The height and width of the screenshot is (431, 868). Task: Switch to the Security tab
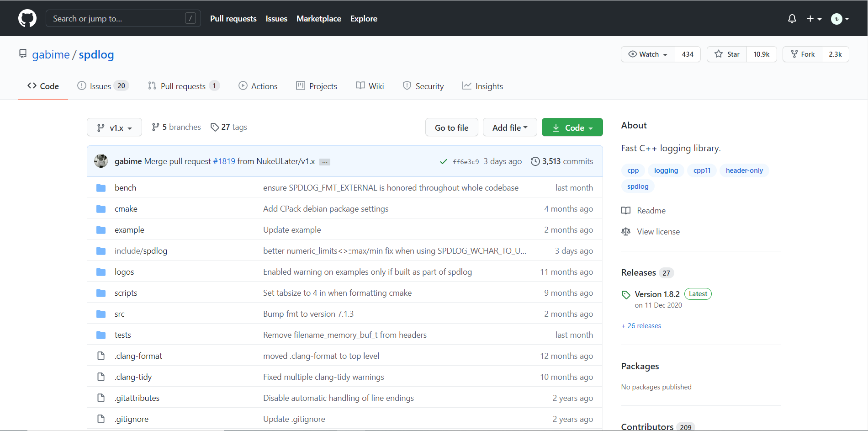423,86
